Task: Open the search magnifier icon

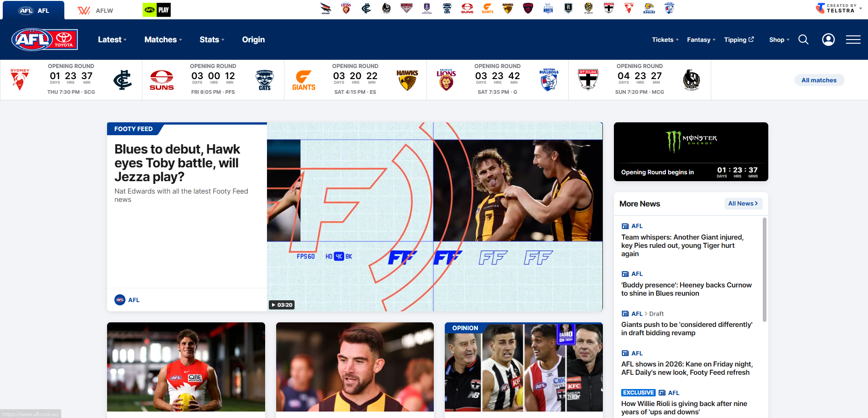Action: tap(803, 40)
